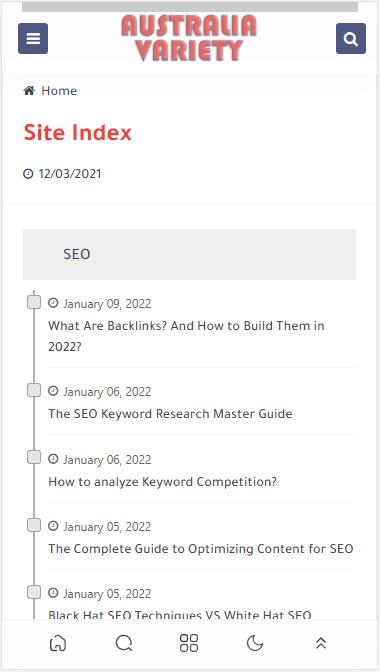Tap the home icon in bottom bar
380x672 pixels.
click(x=58, y=643)
